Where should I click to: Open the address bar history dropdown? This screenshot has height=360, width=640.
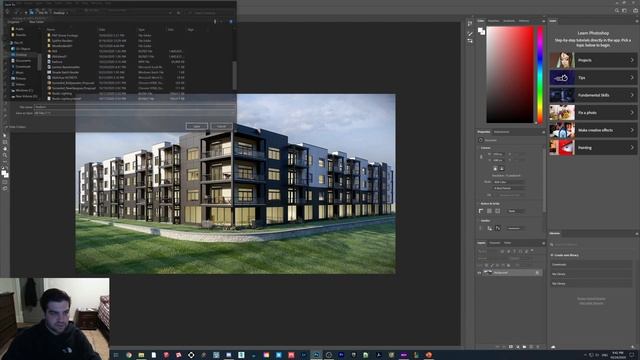click(170, 13)
